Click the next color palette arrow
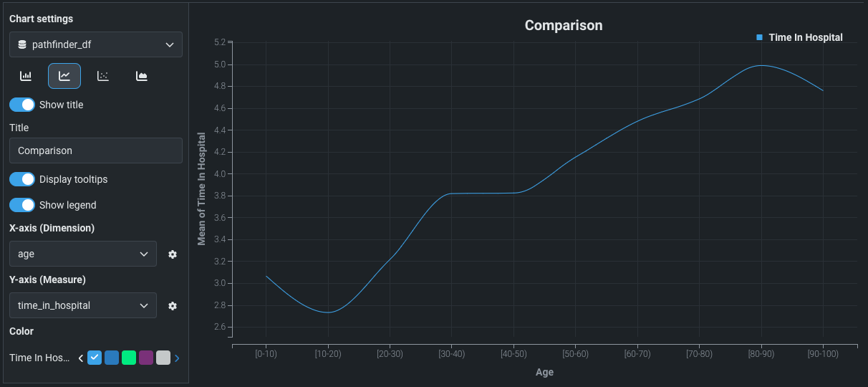The image size is (868, 387). point(177,358)
